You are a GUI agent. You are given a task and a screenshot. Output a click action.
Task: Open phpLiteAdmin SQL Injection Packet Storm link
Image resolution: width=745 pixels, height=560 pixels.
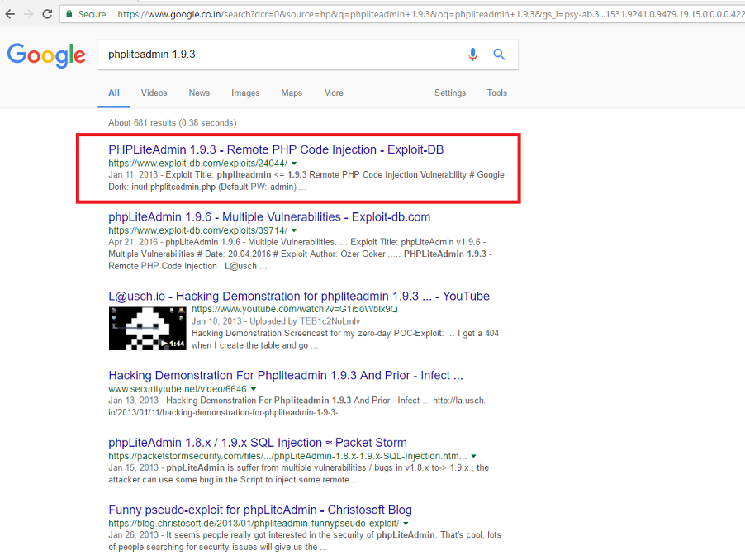[257, 442]
